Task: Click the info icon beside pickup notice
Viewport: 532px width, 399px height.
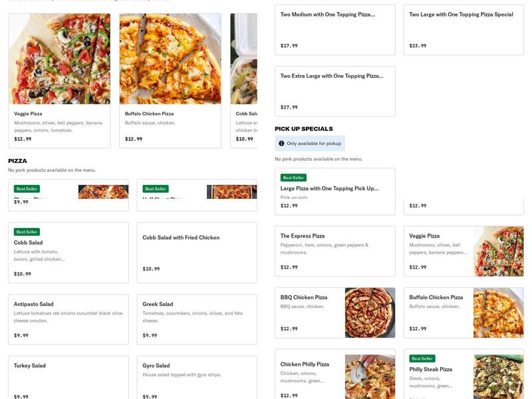Action: click(281, 144)
